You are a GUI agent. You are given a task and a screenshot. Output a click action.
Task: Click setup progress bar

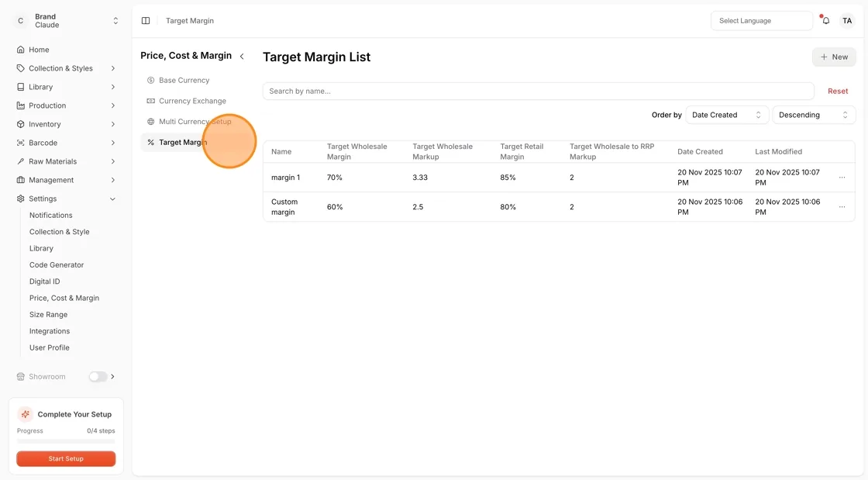[66, 442]
